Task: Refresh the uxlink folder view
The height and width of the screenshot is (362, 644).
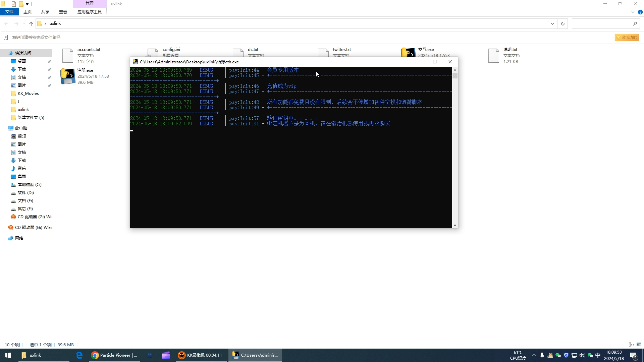Action: point(563,23)
